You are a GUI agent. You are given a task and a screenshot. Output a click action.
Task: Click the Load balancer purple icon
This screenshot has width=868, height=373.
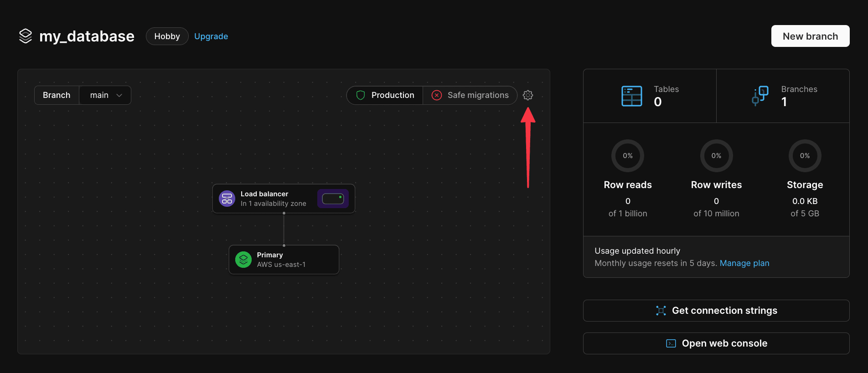(x=227, y=199)
